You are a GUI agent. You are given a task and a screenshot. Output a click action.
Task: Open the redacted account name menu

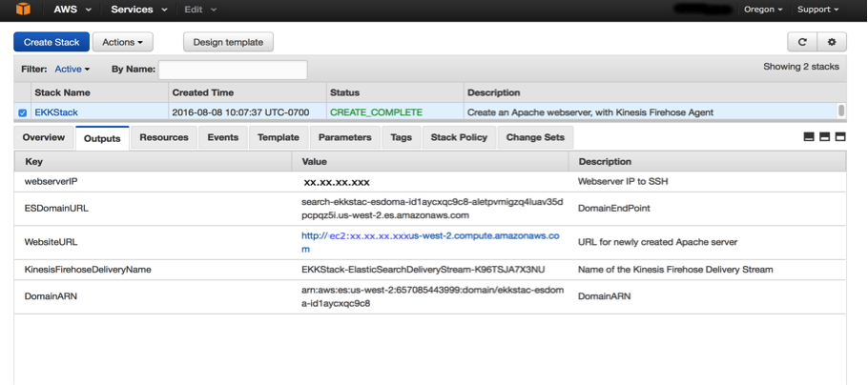pos(702,10)
